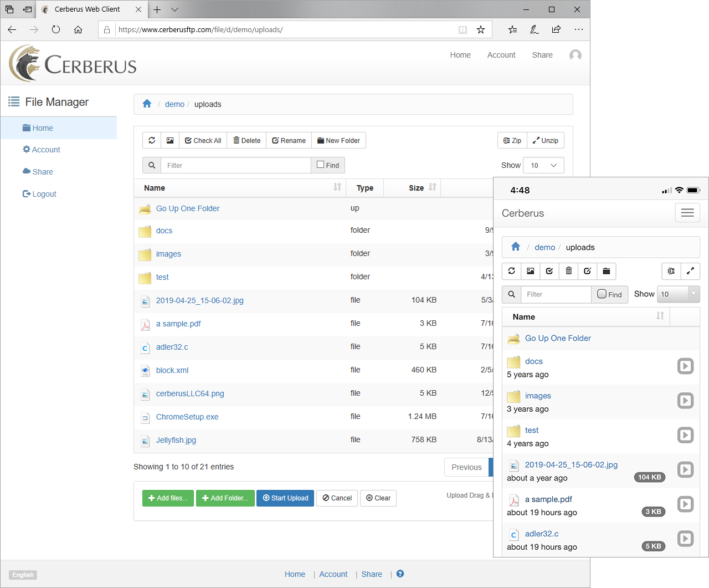
Task: Click the help question mark in footer
Action: 400,574
